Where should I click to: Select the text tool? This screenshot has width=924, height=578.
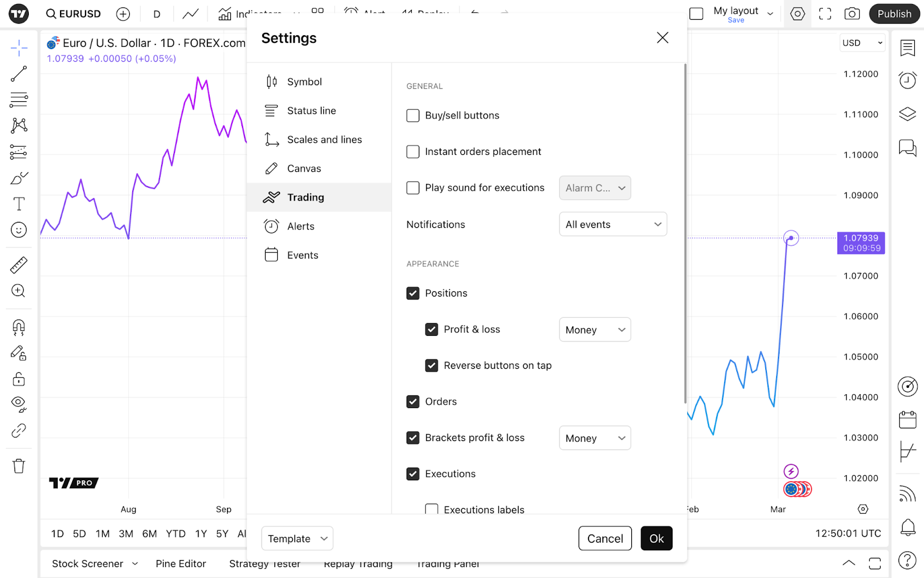tap(18, 204)
